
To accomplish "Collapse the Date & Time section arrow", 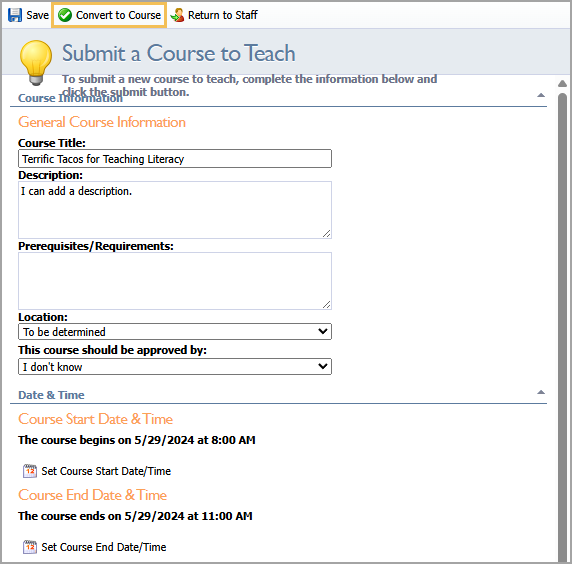I will click(x=541, y=392).
